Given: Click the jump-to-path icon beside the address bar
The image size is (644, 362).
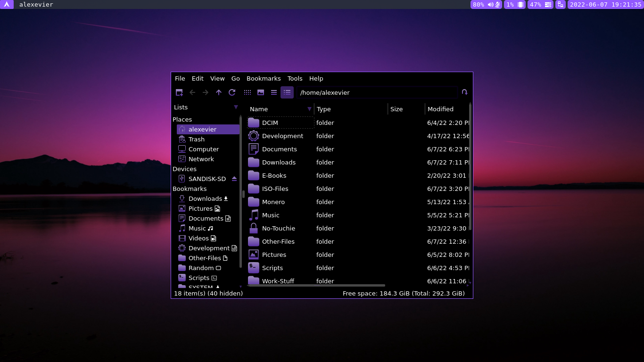Looking at the screenshot, I should 465,92.
